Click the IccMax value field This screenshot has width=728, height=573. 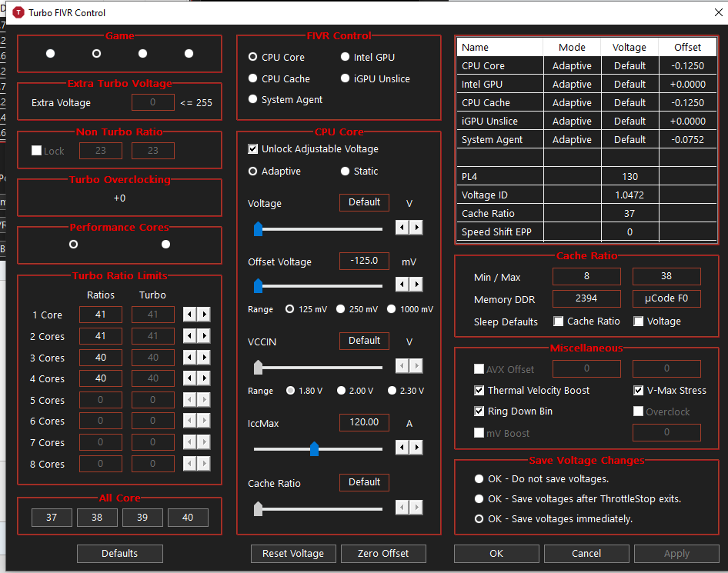coord(364,422)
